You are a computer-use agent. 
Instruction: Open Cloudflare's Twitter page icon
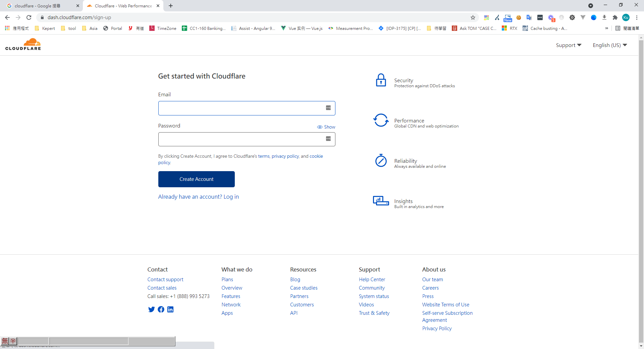click(x=151, y=309)
